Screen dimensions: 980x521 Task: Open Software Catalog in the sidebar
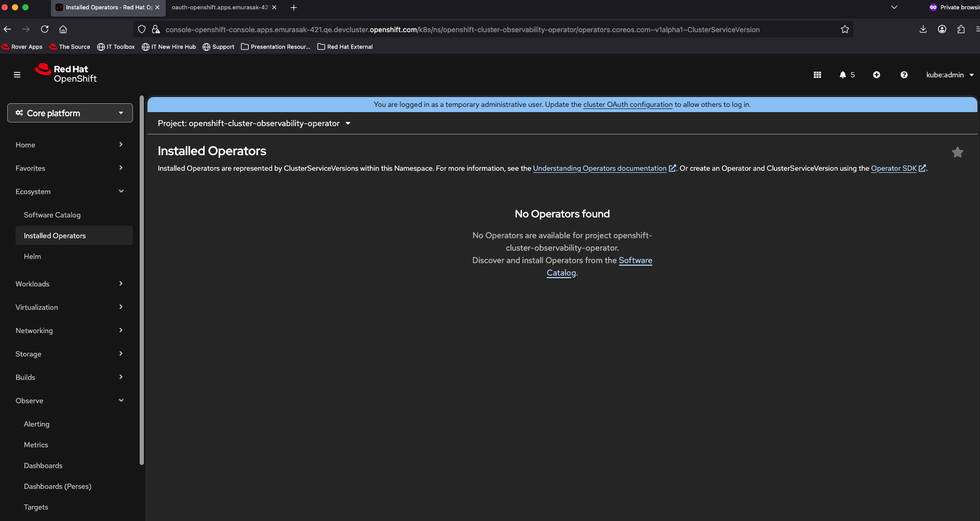pyautogui.click(x=74, y=215)
